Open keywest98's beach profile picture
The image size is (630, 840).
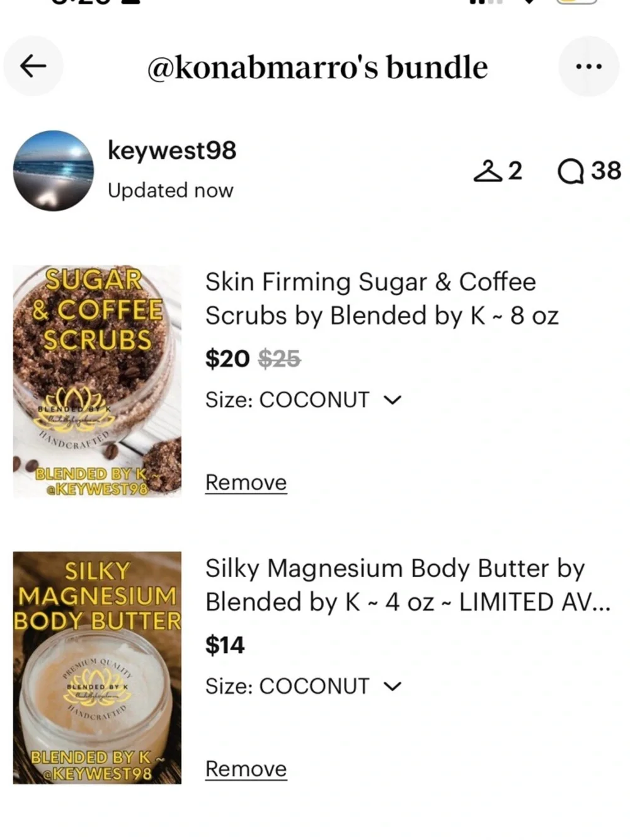(x=54, y=171)
